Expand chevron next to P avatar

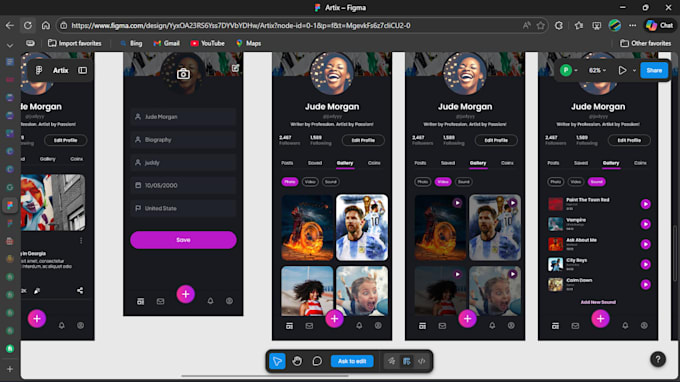click(576, 70)
